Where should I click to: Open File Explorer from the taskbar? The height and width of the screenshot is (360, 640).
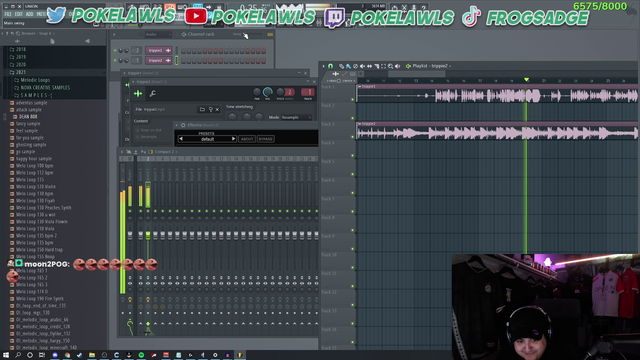[x=92, y=355]
